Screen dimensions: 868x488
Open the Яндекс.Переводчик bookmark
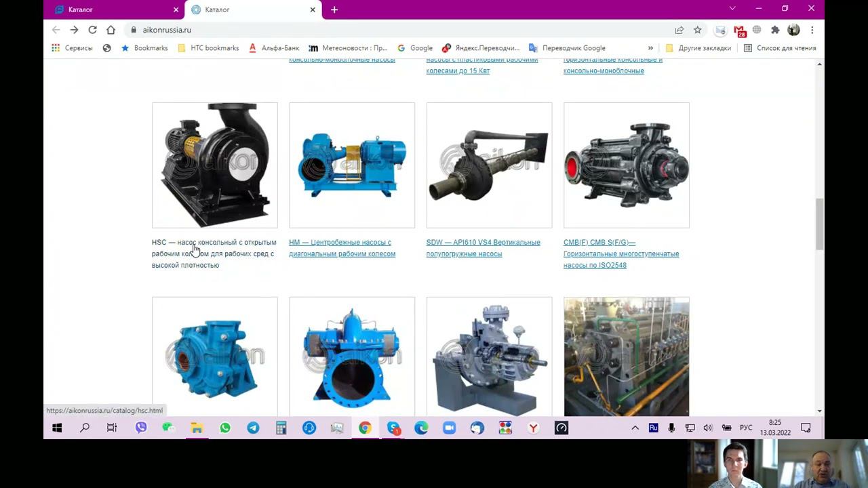(480, 48)
